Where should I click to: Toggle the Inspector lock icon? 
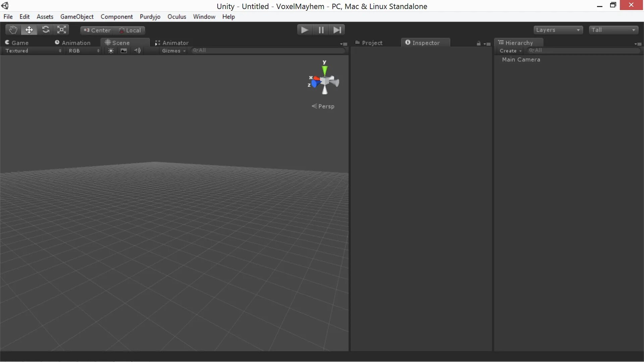(x=479, y=43)
